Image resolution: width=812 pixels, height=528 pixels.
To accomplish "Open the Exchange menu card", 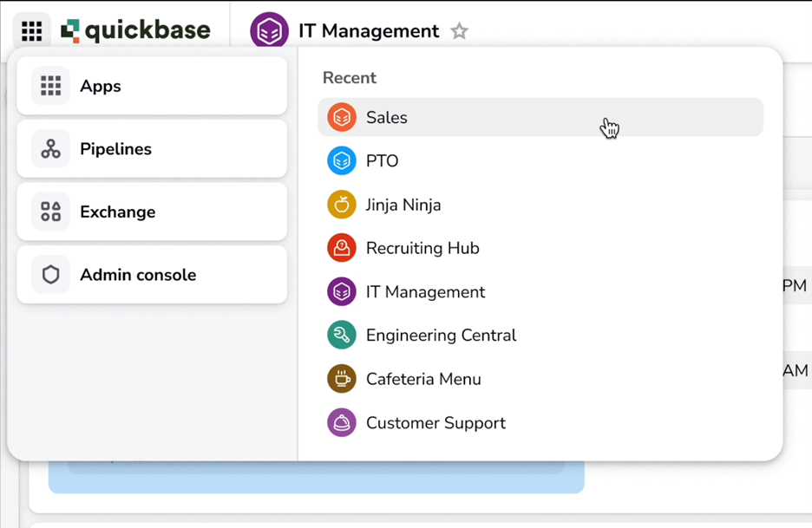I will 152,212.
